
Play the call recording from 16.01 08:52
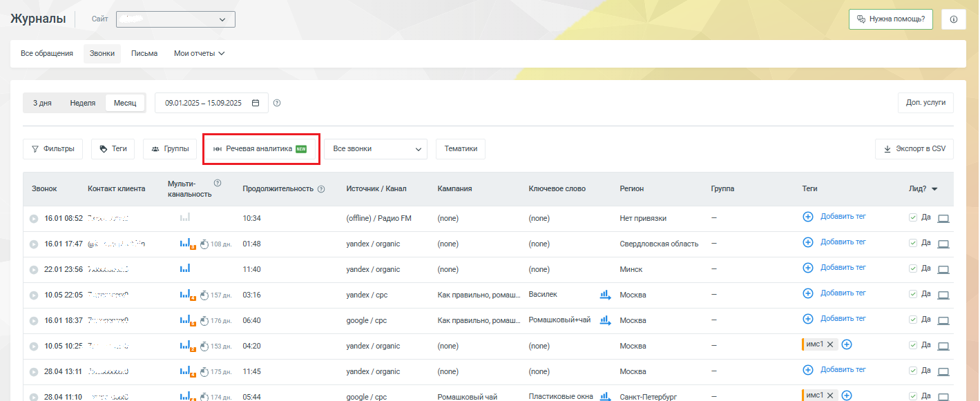[34, 219]
